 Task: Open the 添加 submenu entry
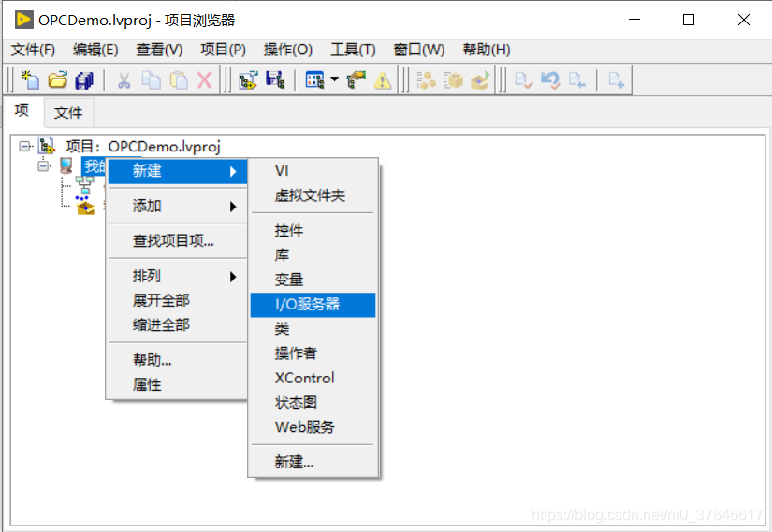click(x=178, y=207)
